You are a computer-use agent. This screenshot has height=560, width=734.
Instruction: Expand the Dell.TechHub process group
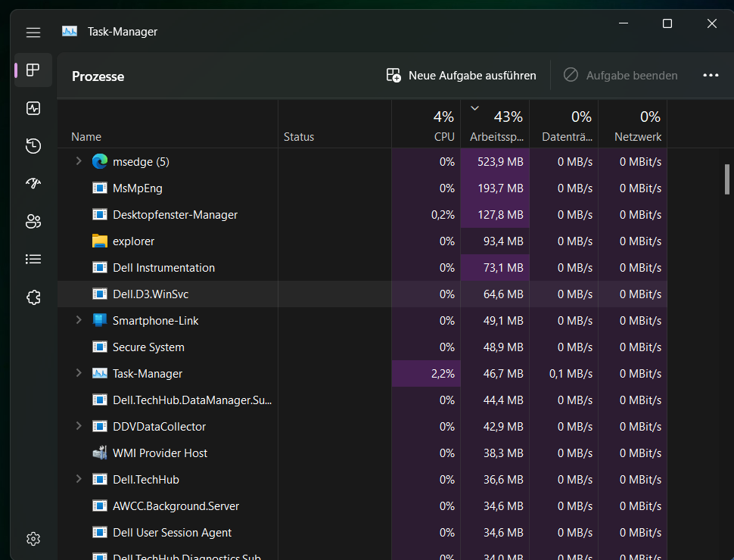[79, 478]
